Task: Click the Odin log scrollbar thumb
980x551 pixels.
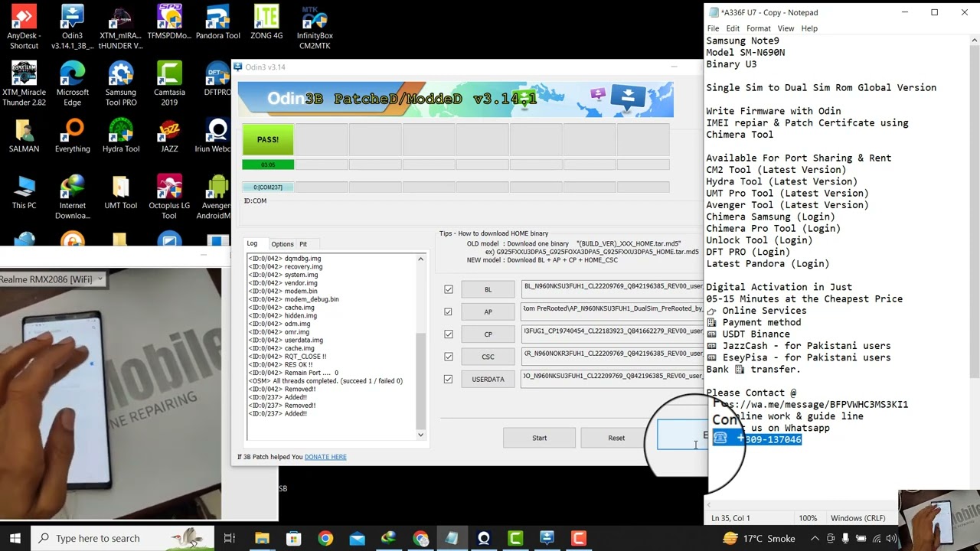Action: (x=420, y=380)
